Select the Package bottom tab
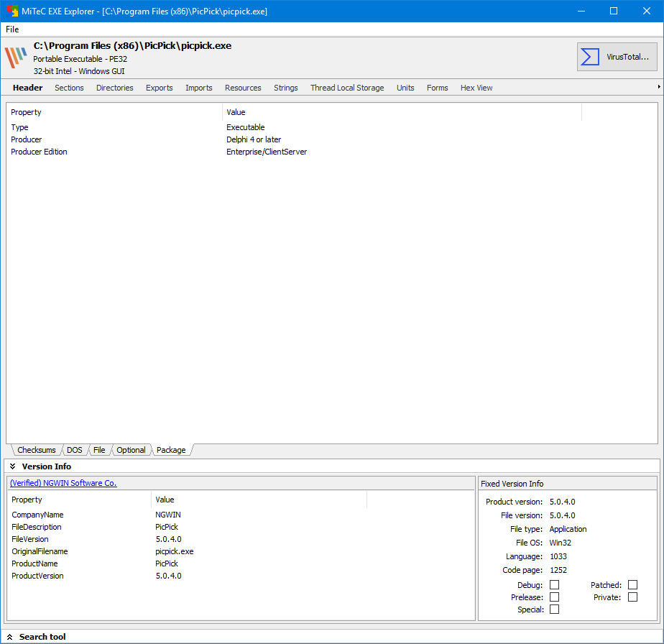The width and height of the screenshot is (664, 644). tap(171, 450)
